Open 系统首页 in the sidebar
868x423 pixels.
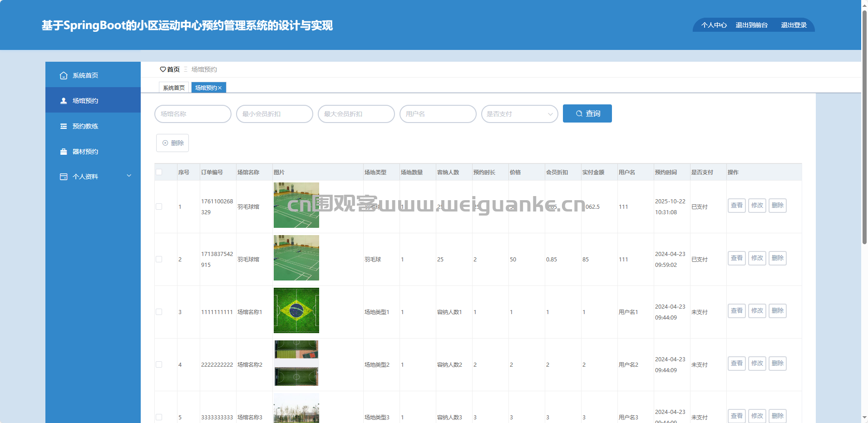(x=93, y=75)
